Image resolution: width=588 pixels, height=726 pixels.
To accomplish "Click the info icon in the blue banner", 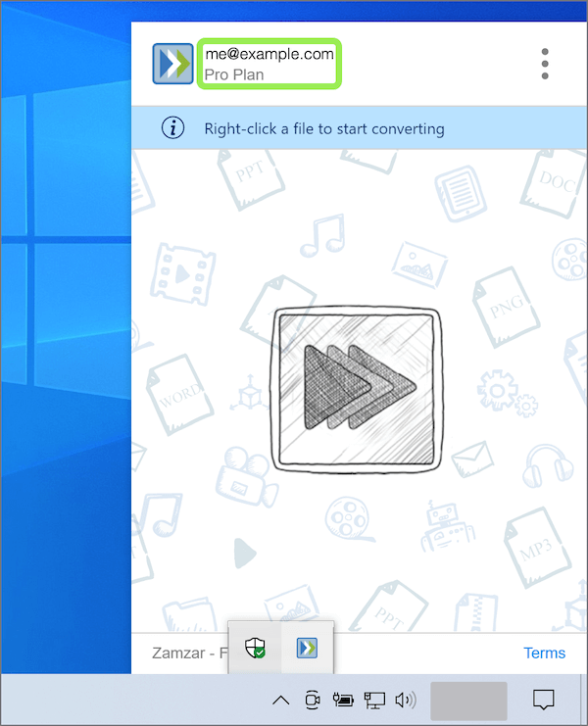I will click(172, 127).
